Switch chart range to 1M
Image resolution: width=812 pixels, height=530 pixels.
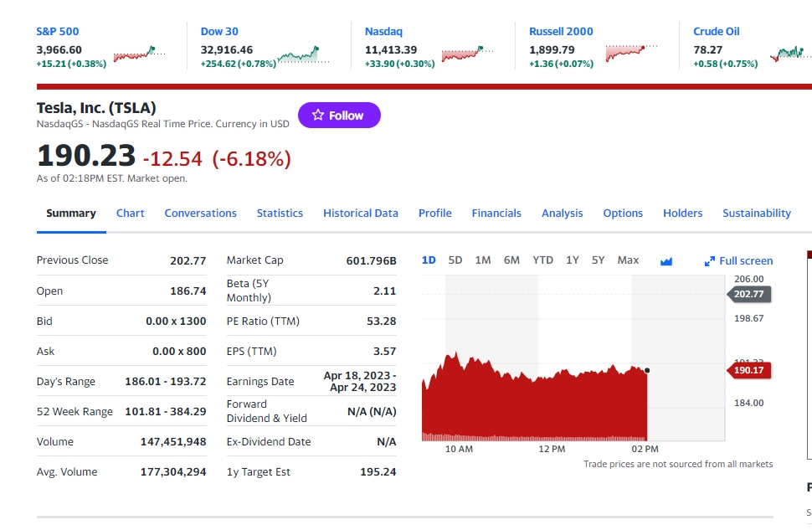[483, 260]
